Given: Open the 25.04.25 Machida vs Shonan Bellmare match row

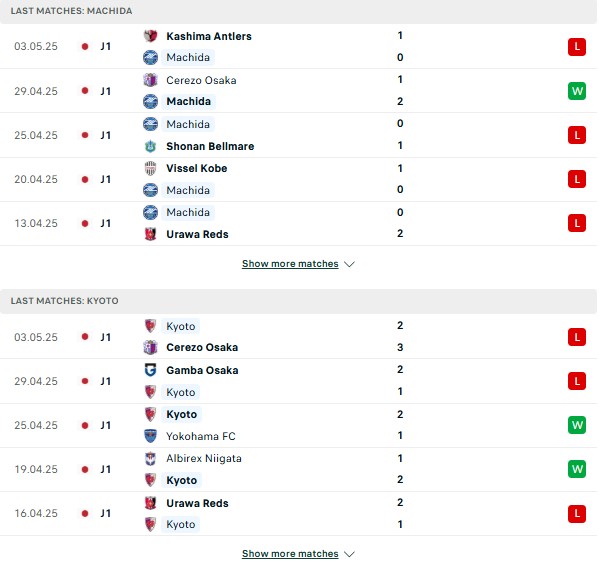Looking at the screenshot, I should tap(299, 135).
